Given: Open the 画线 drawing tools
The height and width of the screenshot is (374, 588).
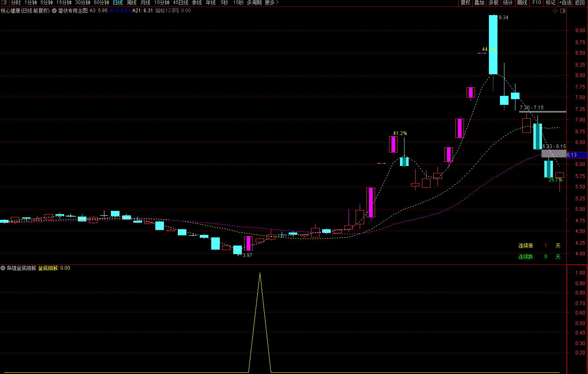Looking at the screenshot, I should pyautogui.click(x=522, y=3).
